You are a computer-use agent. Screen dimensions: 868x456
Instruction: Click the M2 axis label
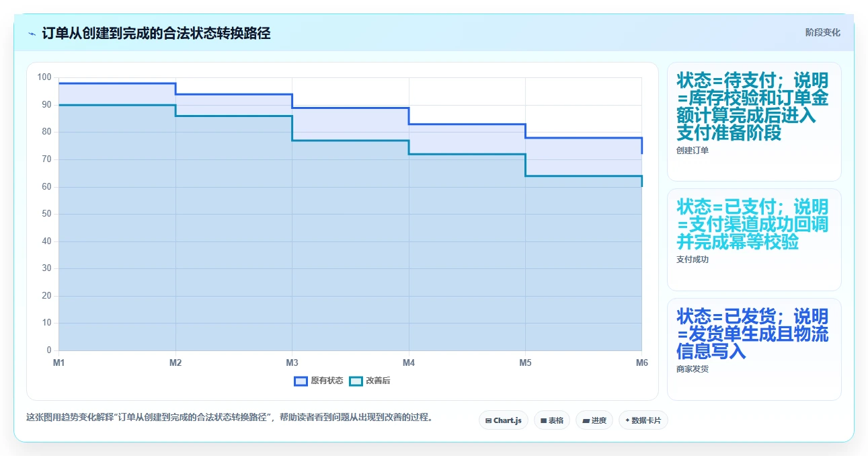(x=175, y=363)
